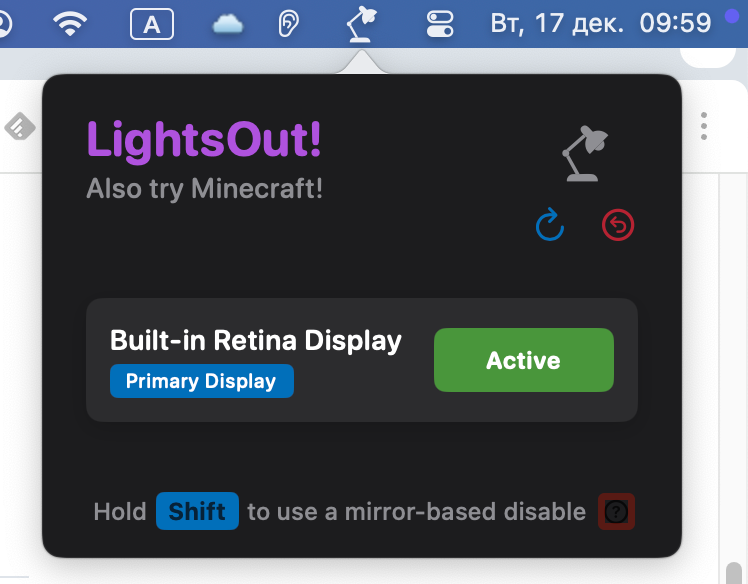
Task: Click the Primary Display badge
Action: click(202, 381)
